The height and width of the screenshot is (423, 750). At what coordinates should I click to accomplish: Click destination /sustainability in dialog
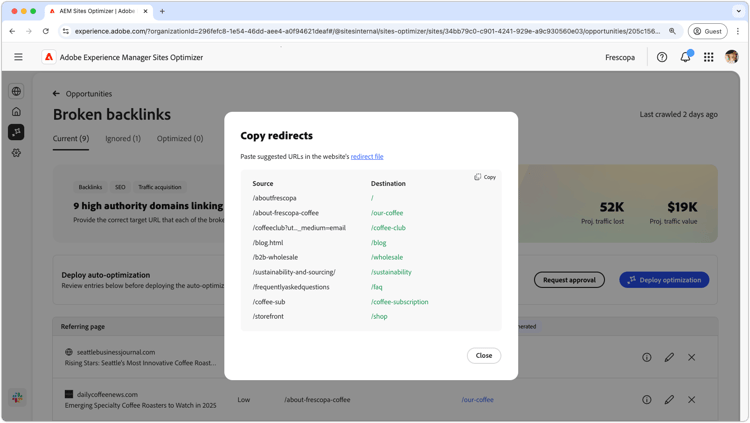391,272
